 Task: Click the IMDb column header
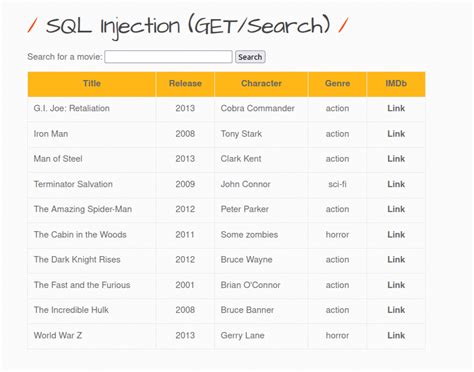click(396, 84)
